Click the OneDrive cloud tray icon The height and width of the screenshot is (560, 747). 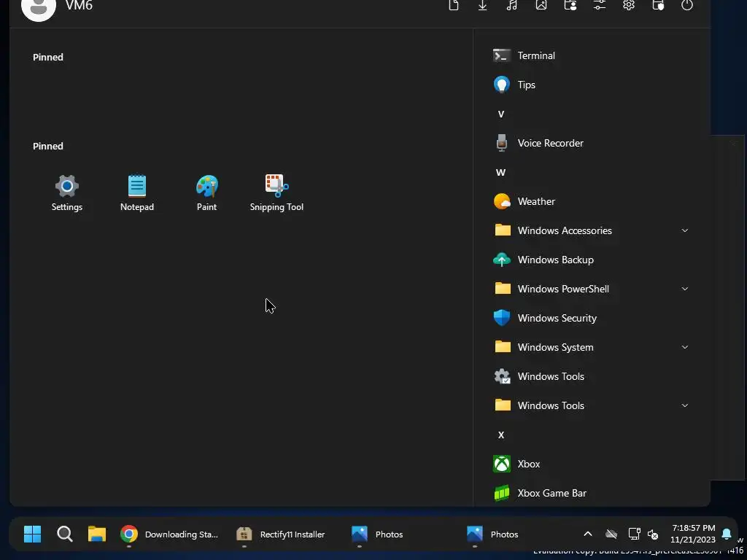(611, 534)
